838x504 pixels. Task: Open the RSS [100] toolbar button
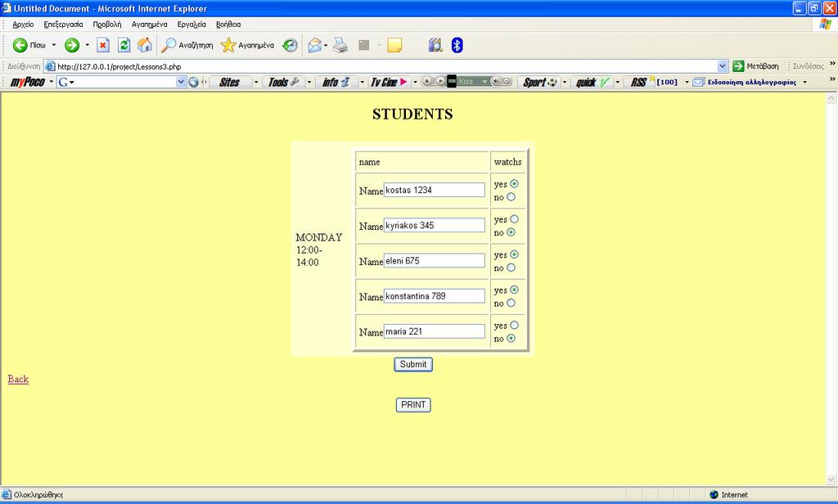pos(654,82)
